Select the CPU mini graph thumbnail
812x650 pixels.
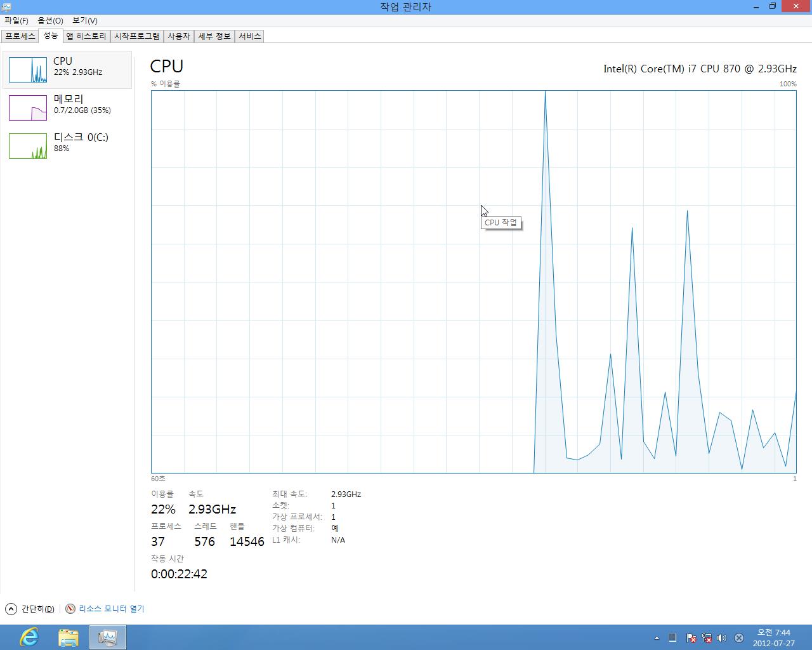28,70
